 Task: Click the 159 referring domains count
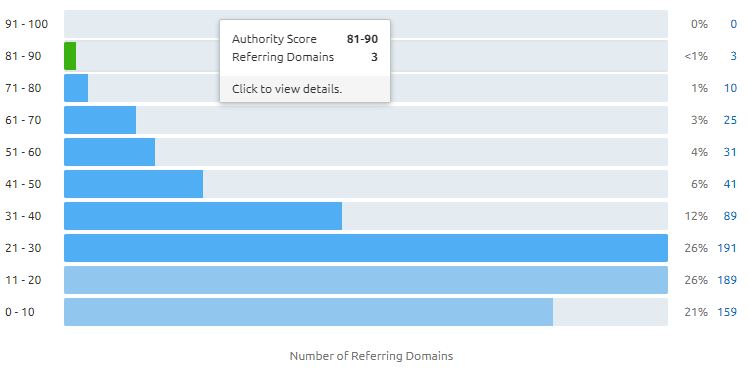(x=727, y=312)
